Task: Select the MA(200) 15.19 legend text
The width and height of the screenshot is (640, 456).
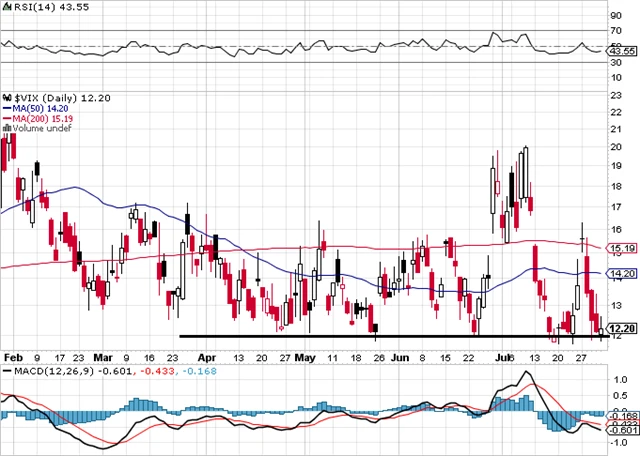Action: (42, 117)
